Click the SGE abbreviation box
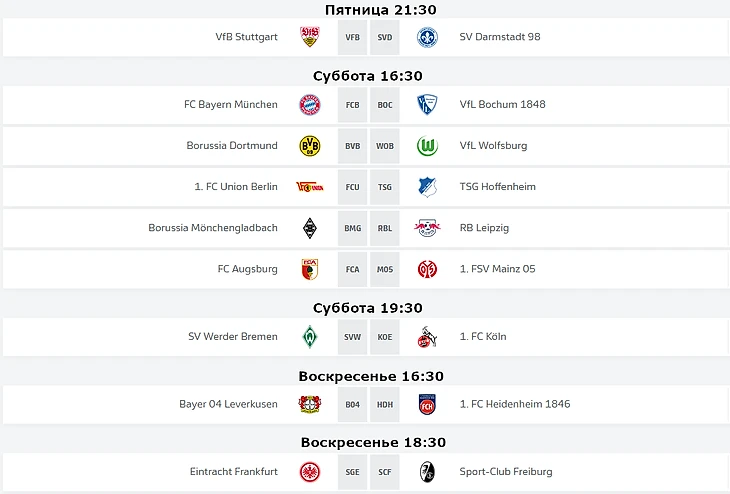 click(x=352, y=472)
